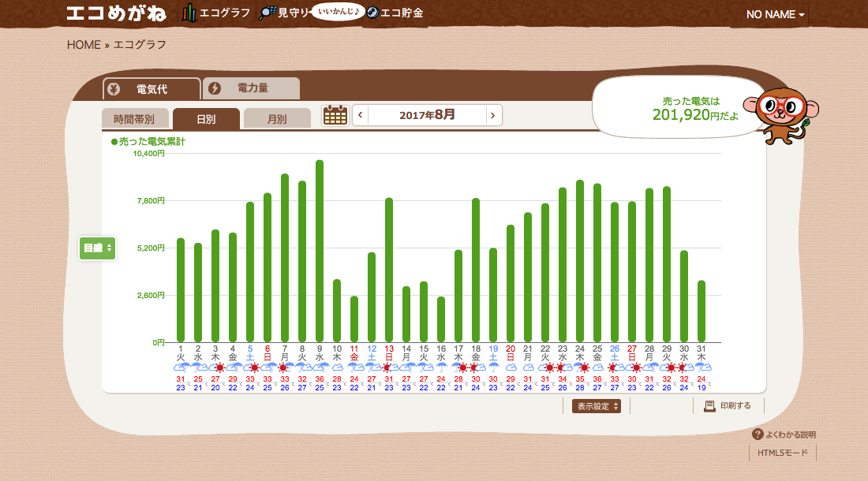Open the エコ貯金 coin icon in header
The width and height of the screenshot is (868, 481).
[x=372, y=13]
